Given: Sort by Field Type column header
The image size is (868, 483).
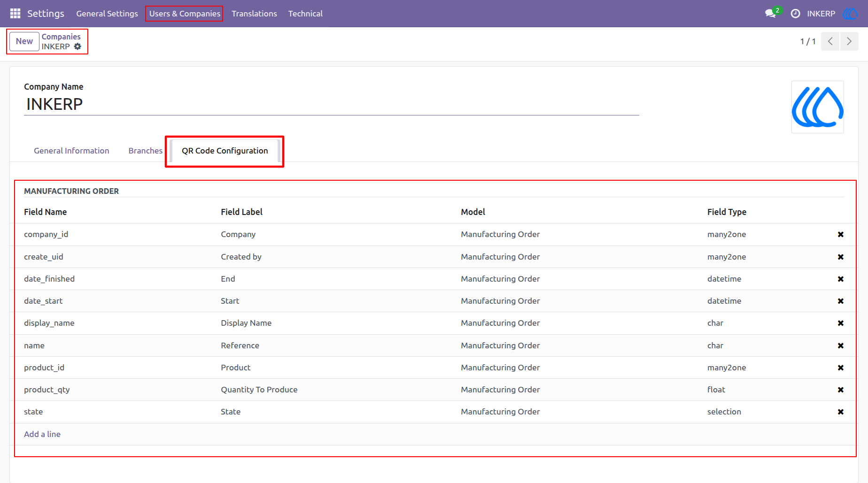Looking at the screenshot, I should [x=727, y=212].
